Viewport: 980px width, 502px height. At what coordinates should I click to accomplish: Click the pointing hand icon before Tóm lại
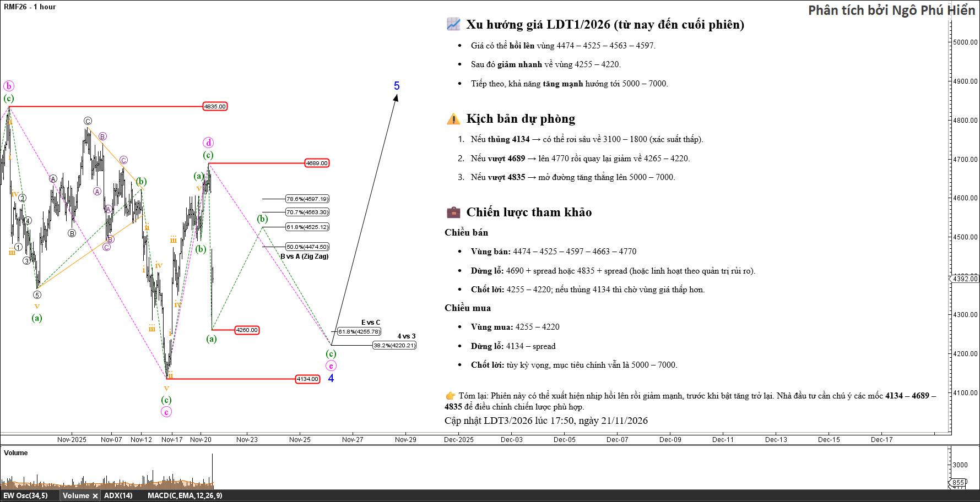coord(450,396)
